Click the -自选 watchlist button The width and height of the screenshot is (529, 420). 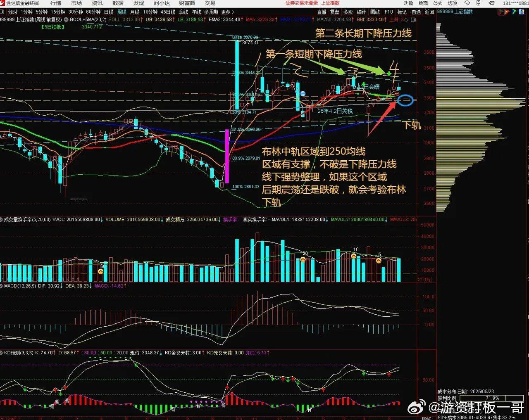point(415,12)
